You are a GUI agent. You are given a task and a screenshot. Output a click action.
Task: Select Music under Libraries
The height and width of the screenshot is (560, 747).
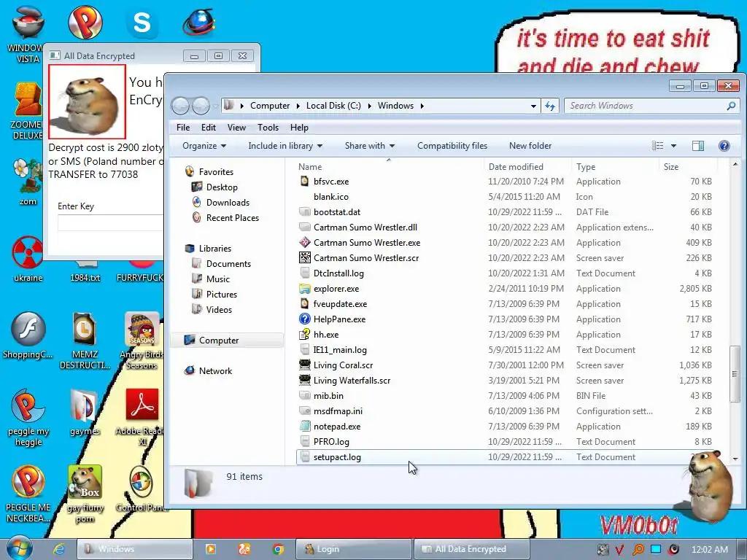(217, 279)
